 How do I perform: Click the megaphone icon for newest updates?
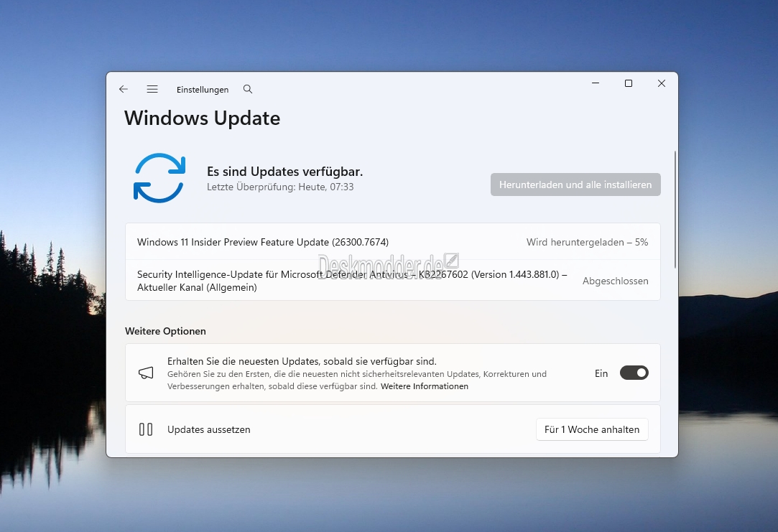click(x=146, y=373)
